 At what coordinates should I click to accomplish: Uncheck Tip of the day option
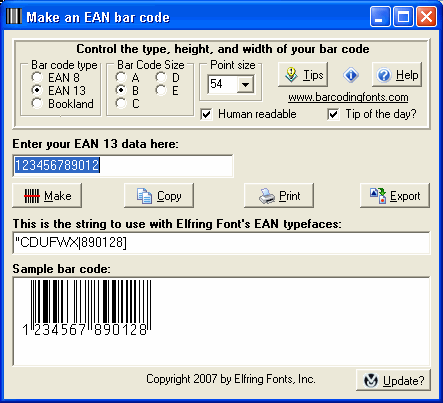pyautogui.click(x=333, y=114)
